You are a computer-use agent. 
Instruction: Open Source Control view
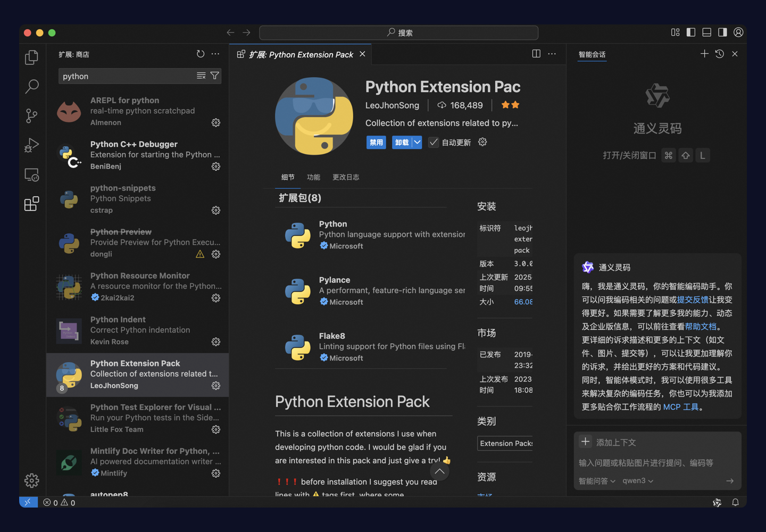click(31, 115)
